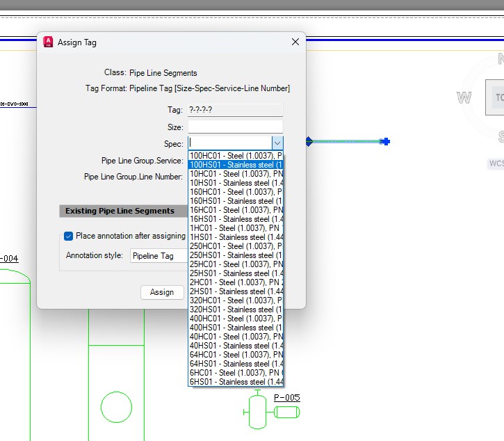Select the P-005 pump symbol

[272, 412]
